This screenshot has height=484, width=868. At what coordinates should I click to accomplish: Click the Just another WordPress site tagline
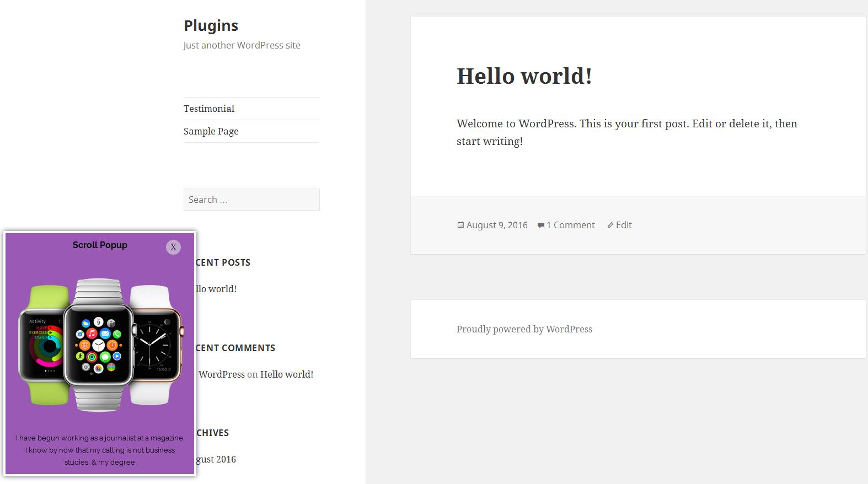(242, 45)
